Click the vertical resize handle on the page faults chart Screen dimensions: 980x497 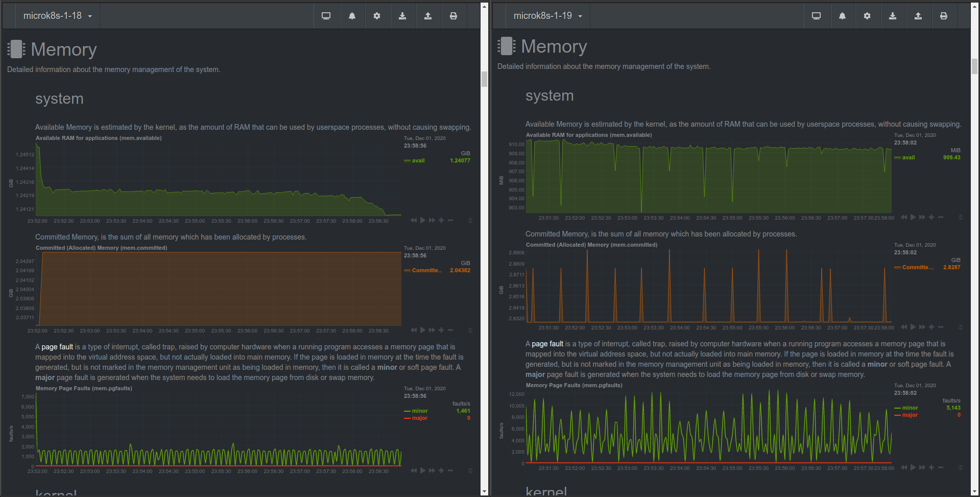click(x=470, y=470)
